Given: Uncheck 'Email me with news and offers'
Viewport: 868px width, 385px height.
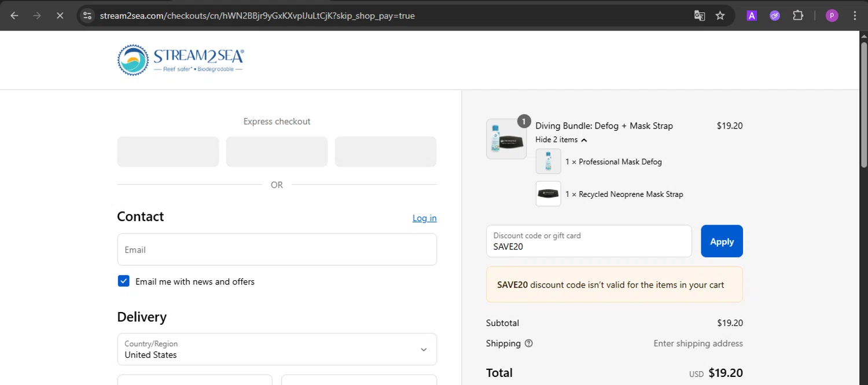Looking at the screenshot, I should click(123, 281).
